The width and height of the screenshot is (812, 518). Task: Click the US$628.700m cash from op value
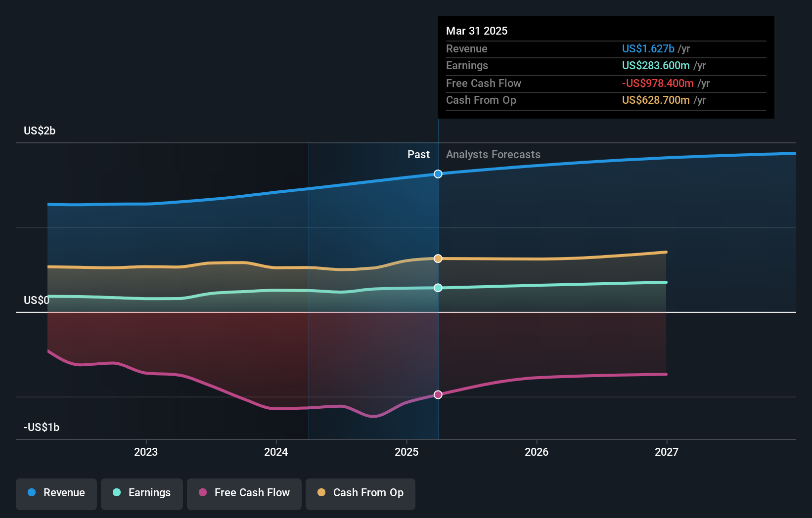tap(656, 100)
